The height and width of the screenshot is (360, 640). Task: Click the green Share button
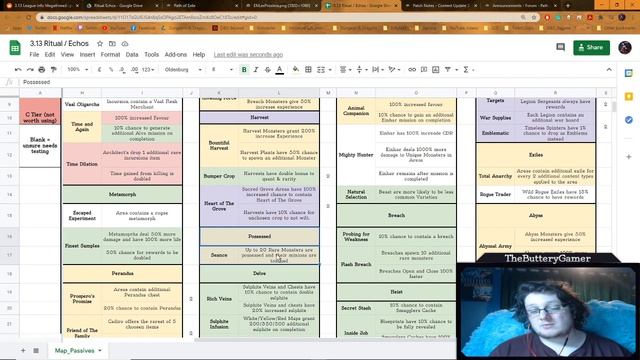(591, 48)
